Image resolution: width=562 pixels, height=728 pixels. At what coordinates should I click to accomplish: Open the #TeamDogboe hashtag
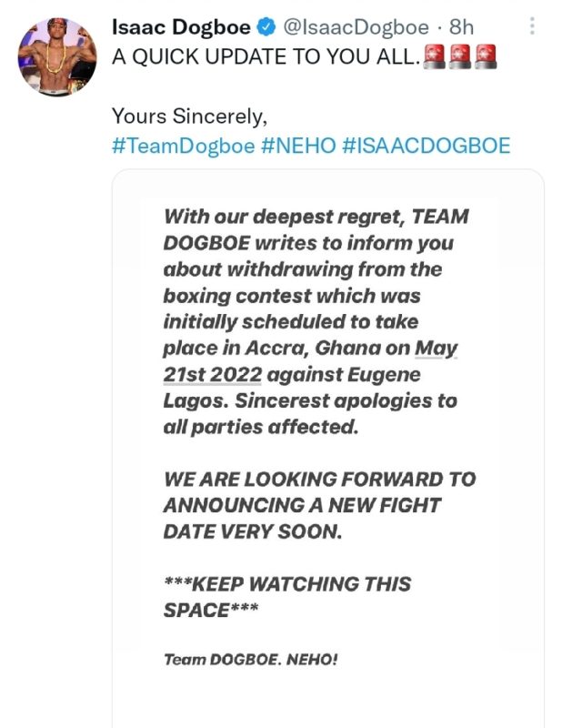click(x=183, y=146)
